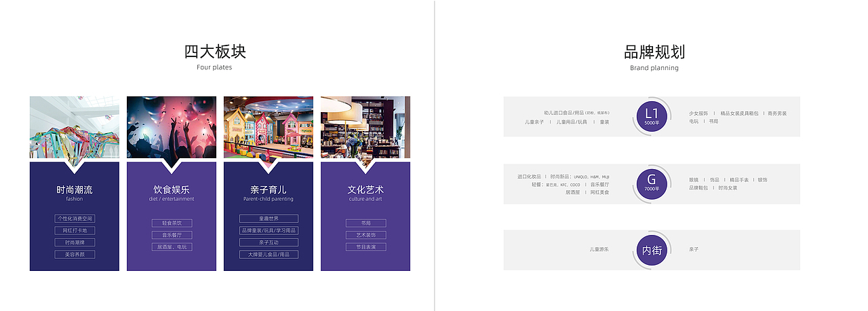This screenshot has width=868, height=311.
Task: Click 少女服饰 in the L1 row
Action: (698, 113)
